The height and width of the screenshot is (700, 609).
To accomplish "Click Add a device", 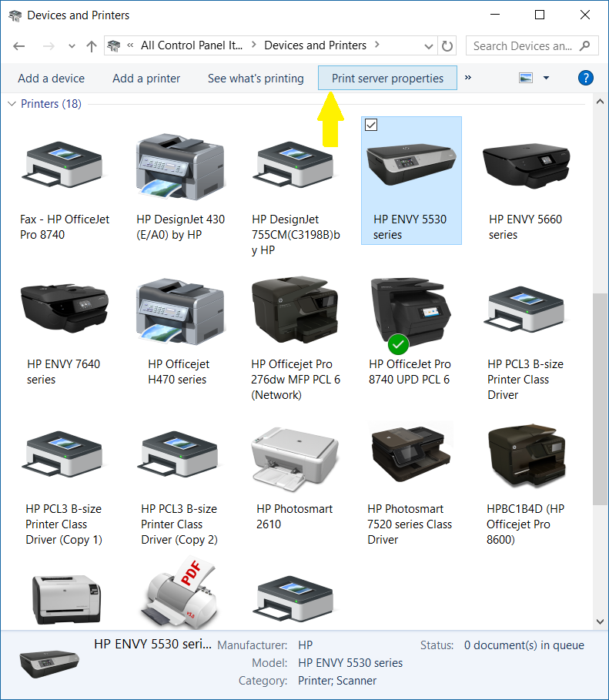I will [x=52, y=79].
